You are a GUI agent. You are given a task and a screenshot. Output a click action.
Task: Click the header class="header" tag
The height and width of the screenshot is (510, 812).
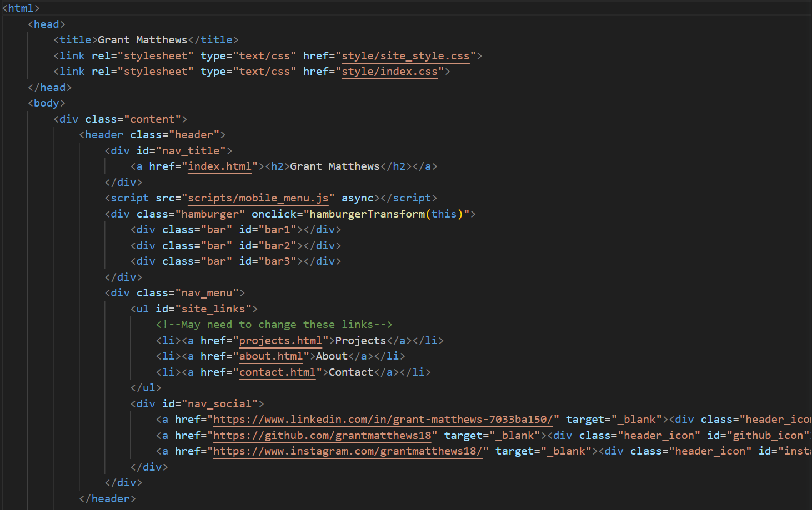[152, 135]
